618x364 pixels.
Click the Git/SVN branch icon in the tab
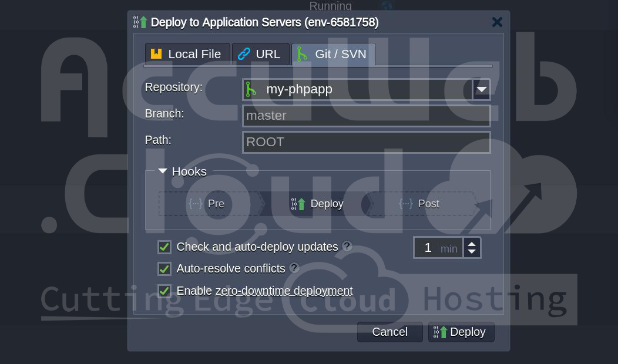(303, 53)
